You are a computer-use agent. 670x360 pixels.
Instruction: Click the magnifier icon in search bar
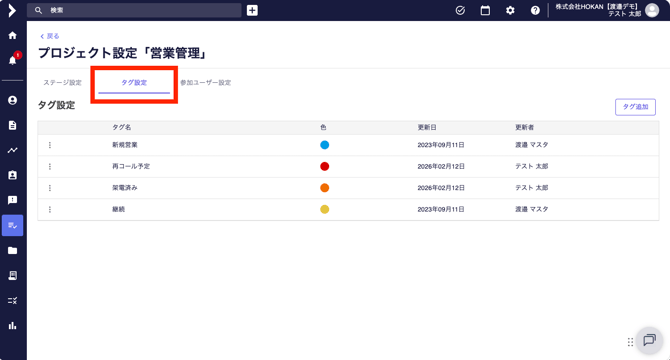pos(38,10)
